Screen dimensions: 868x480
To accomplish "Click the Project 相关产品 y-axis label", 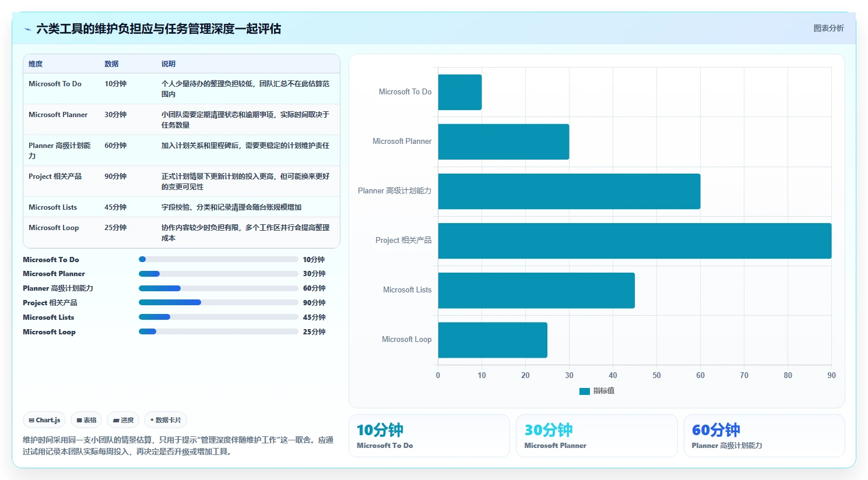I will tap(403, 241).
